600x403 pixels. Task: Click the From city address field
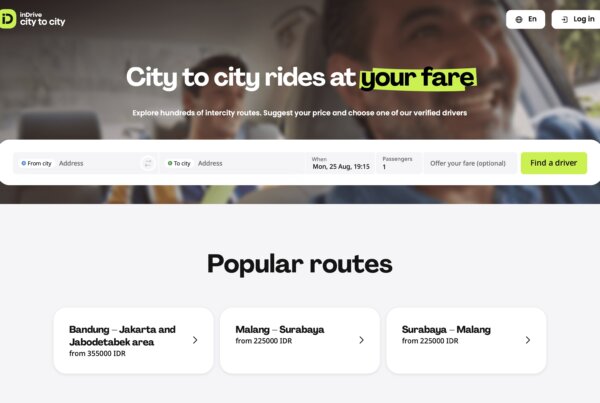point(85,163)
